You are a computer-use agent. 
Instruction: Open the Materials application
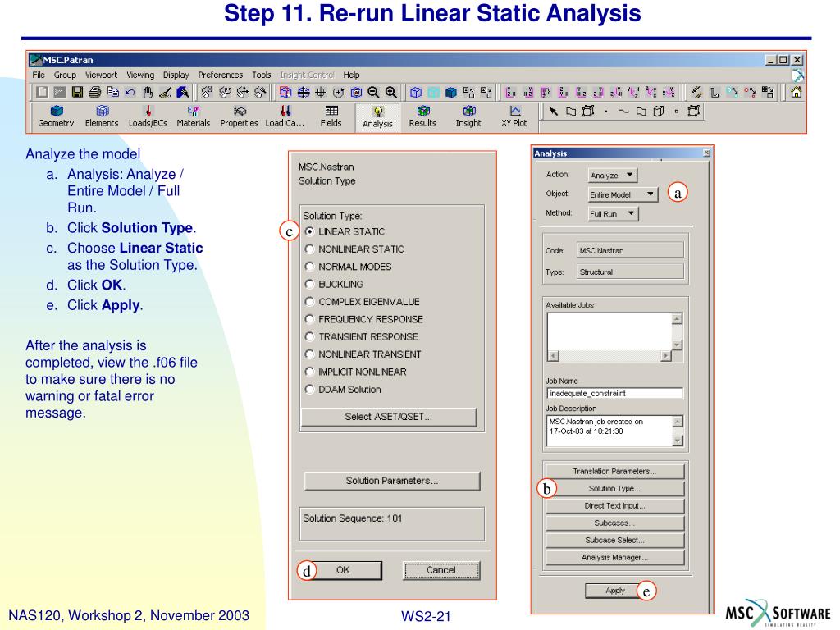click(x=194, y=116)
